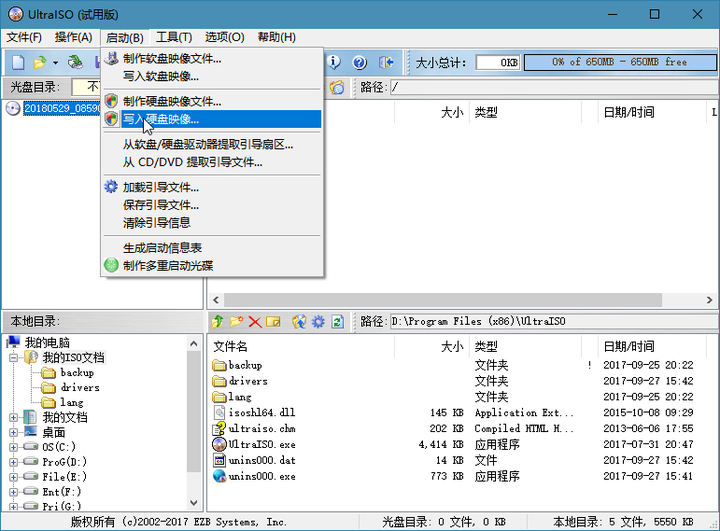Viewport: 720px width, 531px height.
Task: Select file UltraISO.exe
Action: pos(262,445)
